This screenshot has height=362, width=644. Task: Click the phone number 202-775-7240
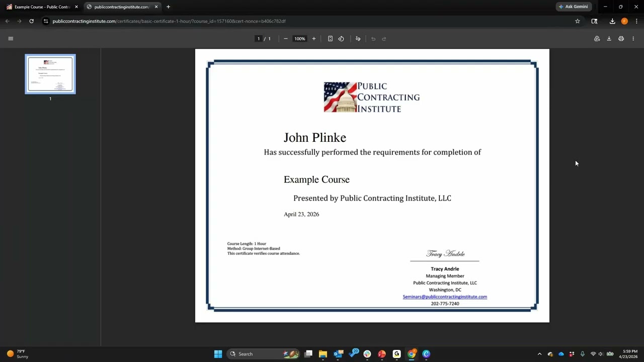tap(445, 304)
